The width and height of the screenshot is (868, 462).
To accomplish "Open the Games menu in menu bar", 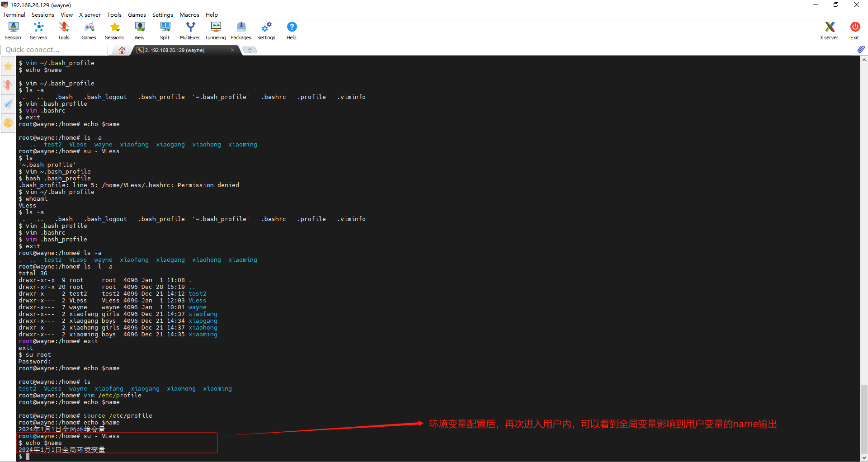I will pyautogui.click(x=137, y=15).
